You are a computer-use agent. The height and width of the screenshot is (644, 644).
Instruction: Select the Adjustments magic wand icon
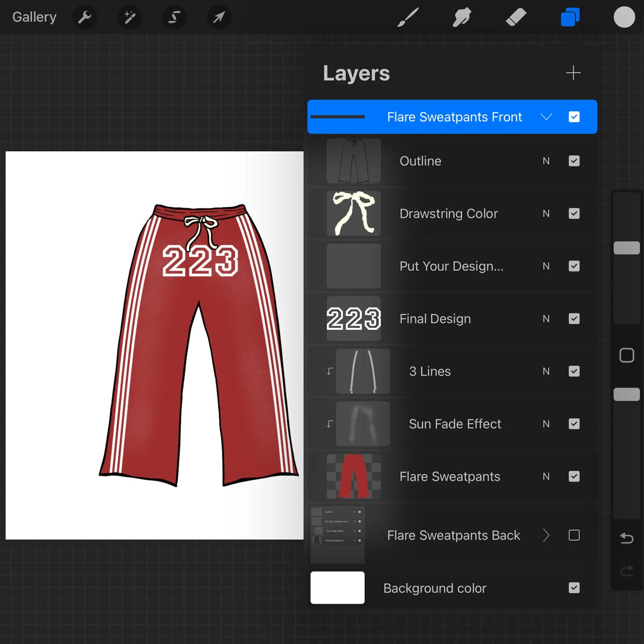(x=129, y=17)
